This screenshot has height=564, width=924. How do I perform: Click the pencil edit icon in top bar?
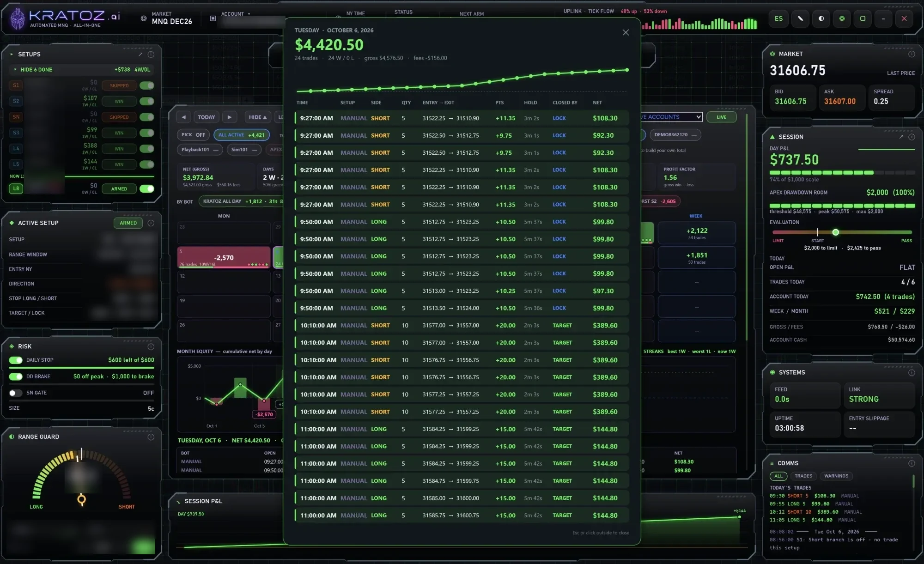(800, 18)
